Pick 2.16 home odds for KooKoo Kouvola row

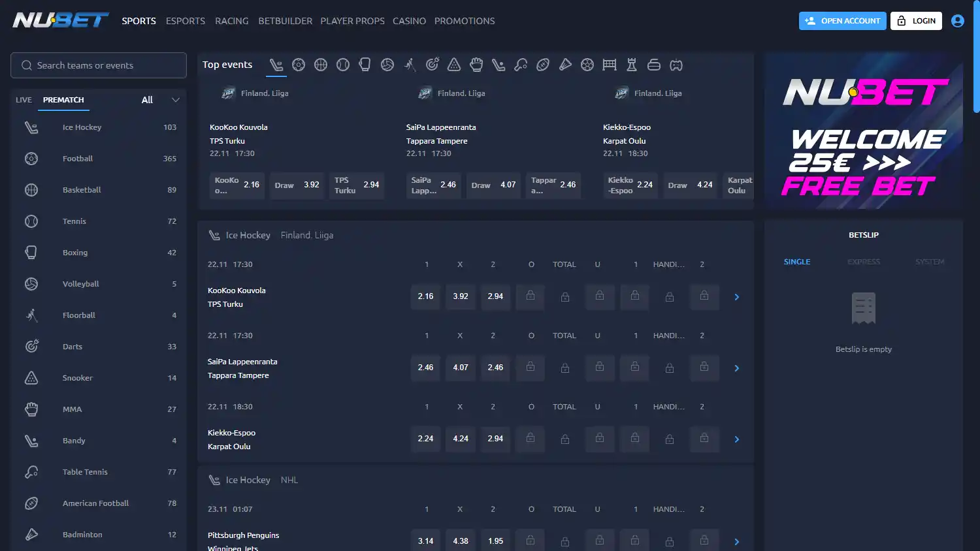tap(425, 296)
